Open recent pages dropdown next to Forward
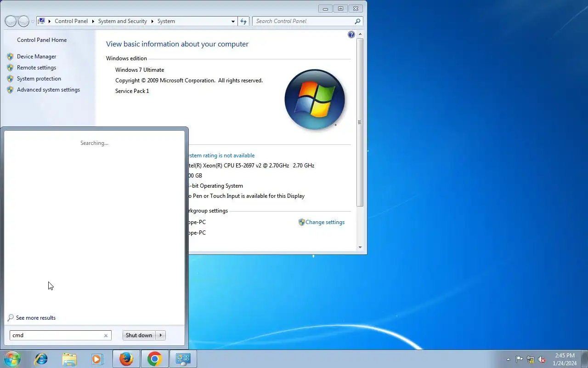 click(33, 22)
